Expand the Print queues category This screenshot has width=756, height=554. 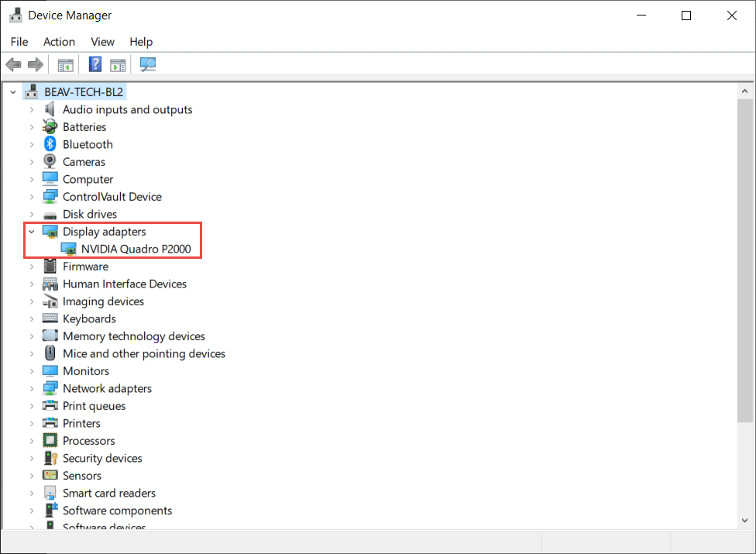coord(32,406)
